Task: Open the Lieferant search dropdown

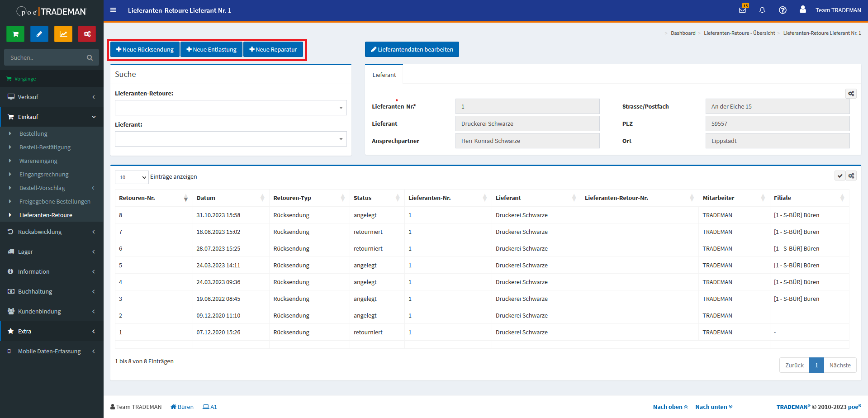Action: tap(231, 139)
